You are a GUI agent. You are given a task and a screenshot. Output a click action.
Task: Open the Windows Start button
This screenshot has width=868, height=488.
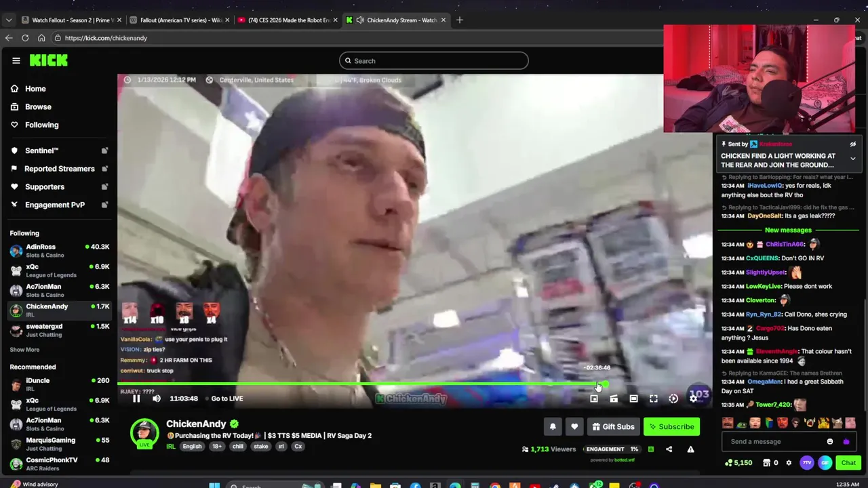[214, 485]
